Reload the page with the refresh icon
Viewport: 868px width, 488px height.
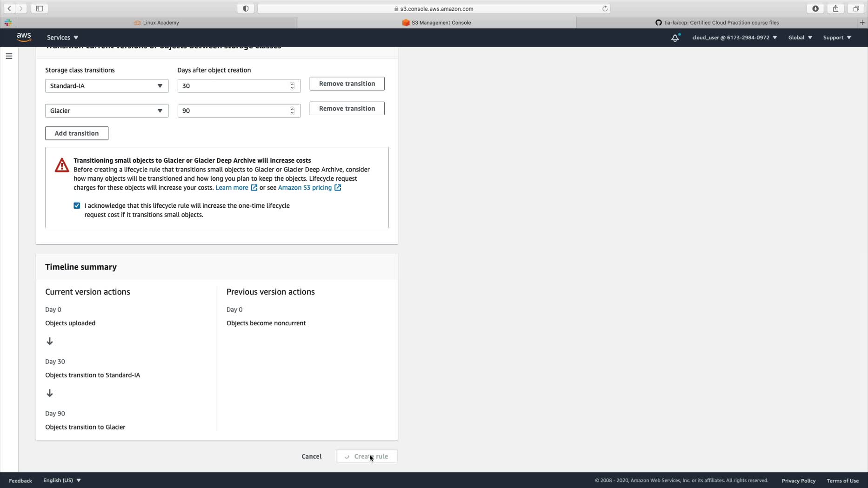pos(605,8)
